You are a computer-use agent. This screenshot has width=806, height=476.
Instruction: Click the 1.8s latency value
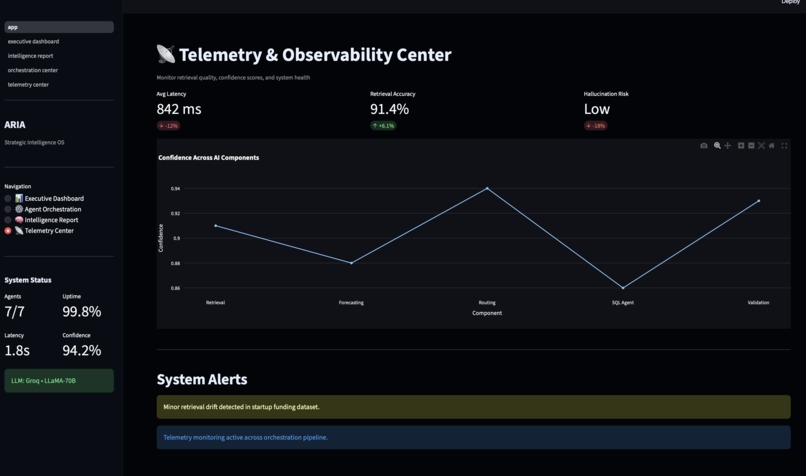[17, 351]
